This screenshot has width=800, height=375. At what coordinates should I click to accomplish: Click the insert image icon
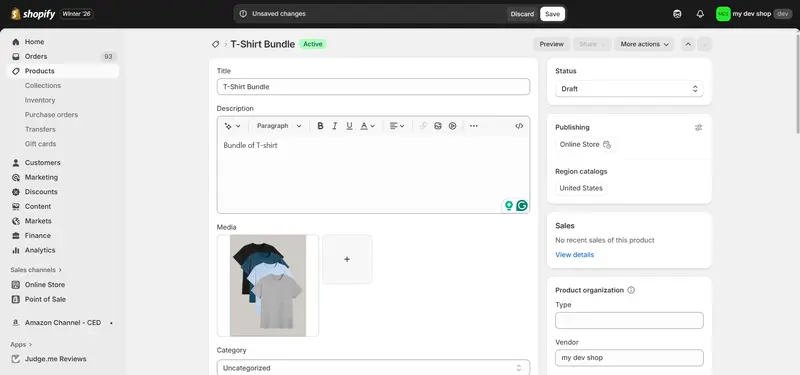point(438,126)
